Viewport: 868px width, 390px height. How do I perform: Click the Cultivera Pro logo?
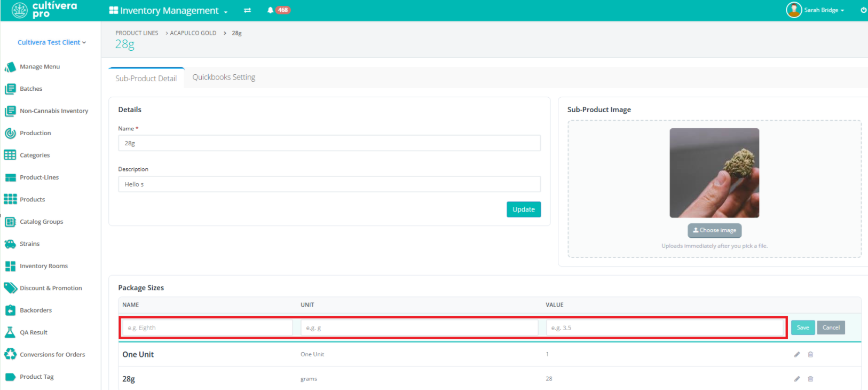(45, 10)
